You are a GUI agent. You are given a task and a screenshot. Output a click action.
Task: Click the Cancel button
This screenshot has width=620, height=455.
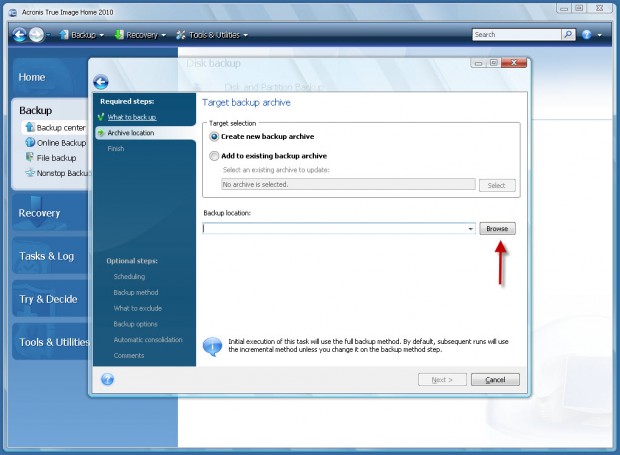click(495, 379)
